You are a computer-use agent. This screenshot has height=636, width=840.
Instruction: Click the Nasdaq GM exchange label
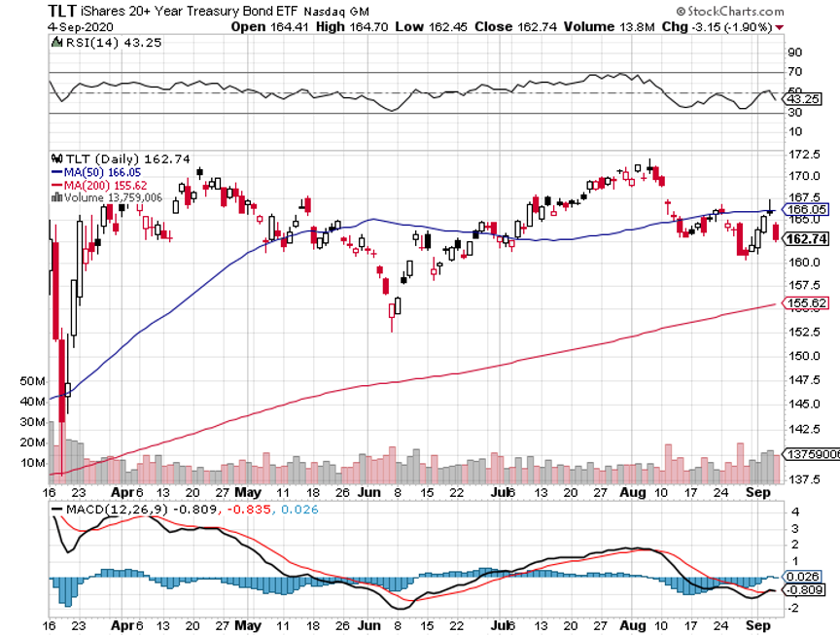[x=336, y=12]
